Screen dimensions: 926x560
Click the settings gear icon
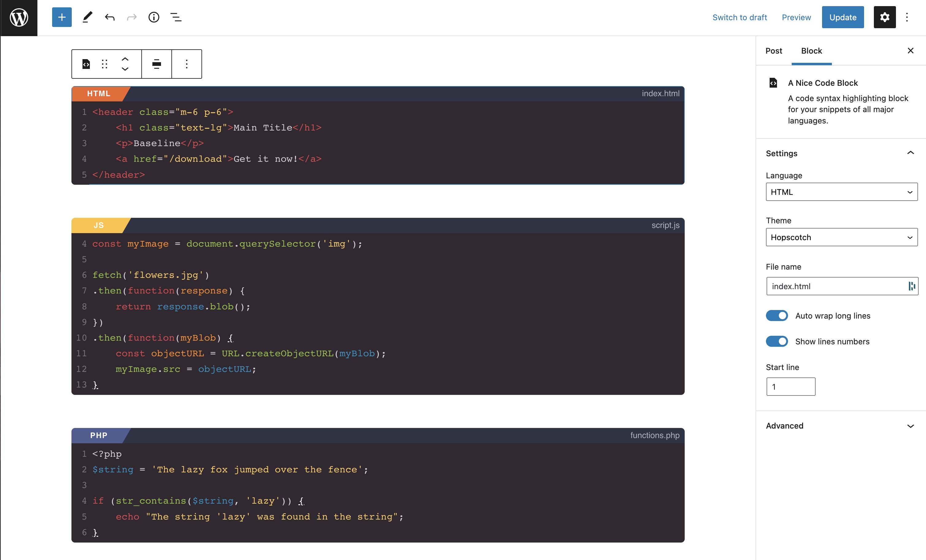[x=885, y=17]
